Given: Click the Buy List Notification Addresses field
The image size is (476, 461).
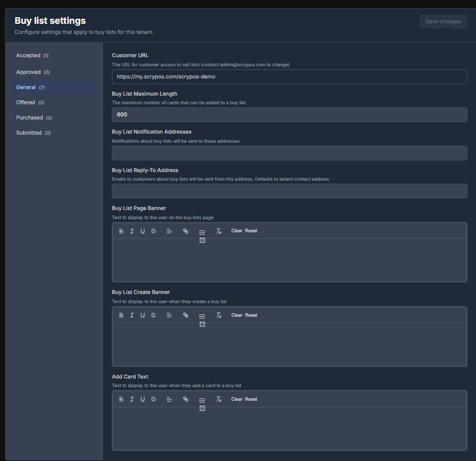Looking at the screenshot, I should 289,153.
